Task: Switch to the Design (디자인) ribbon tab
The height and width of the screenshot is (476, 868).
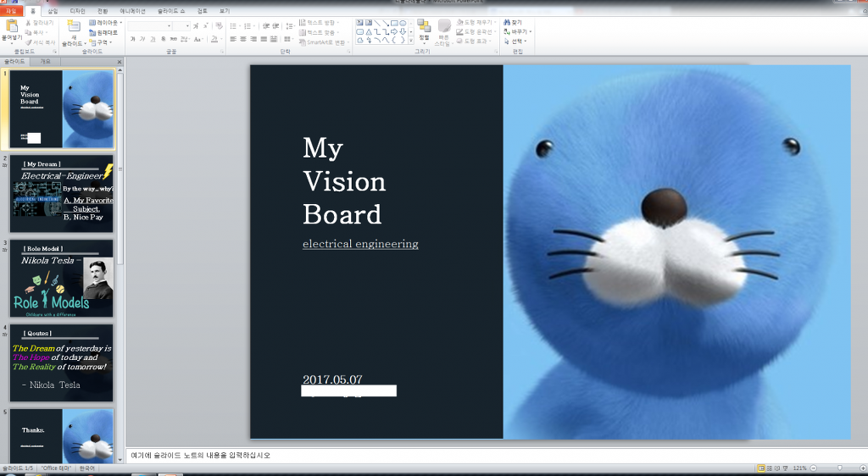Action: (x=77, y=10)
